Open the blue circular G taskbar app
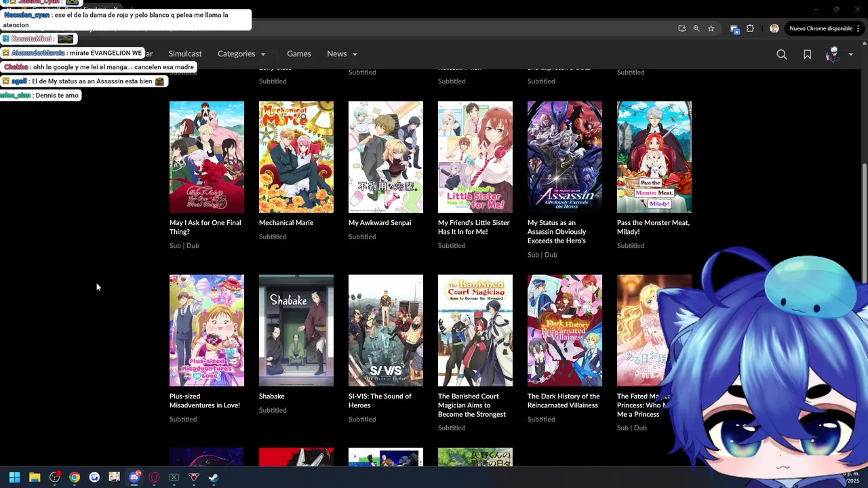This screenshot has height=488, width=868. pos(94,477)
